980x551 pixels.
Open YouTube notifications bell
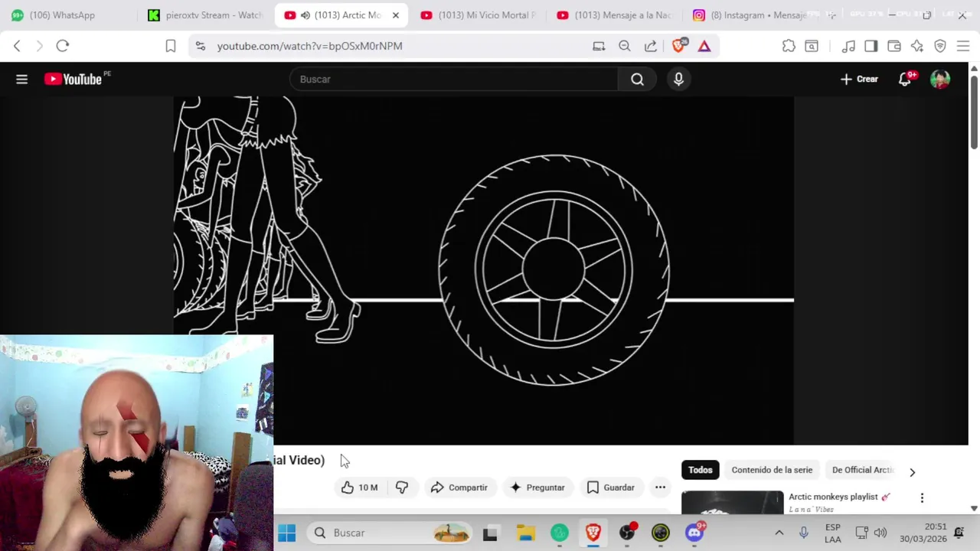pyautogui.click(x=905, y=79)
